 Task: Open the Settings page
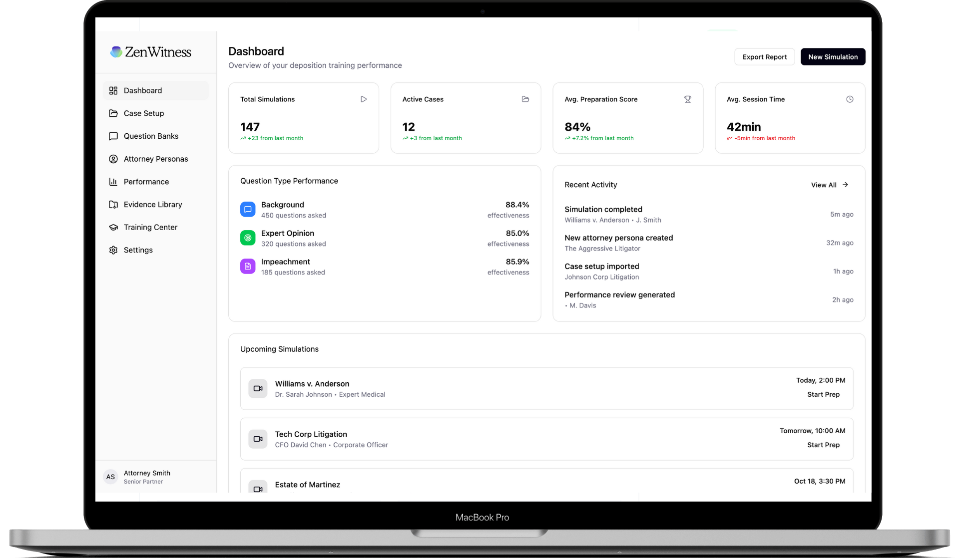click(x=138, y=250)
